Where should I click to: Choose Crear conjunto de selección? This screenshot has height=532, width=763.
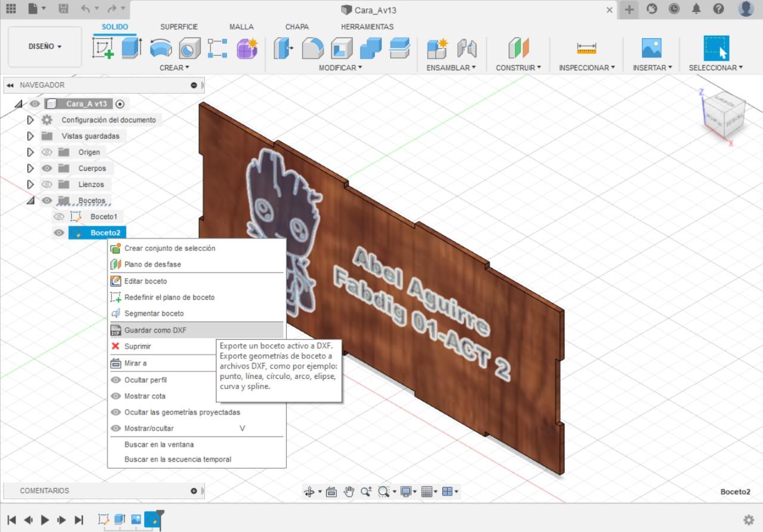click(x=197, y=248)
